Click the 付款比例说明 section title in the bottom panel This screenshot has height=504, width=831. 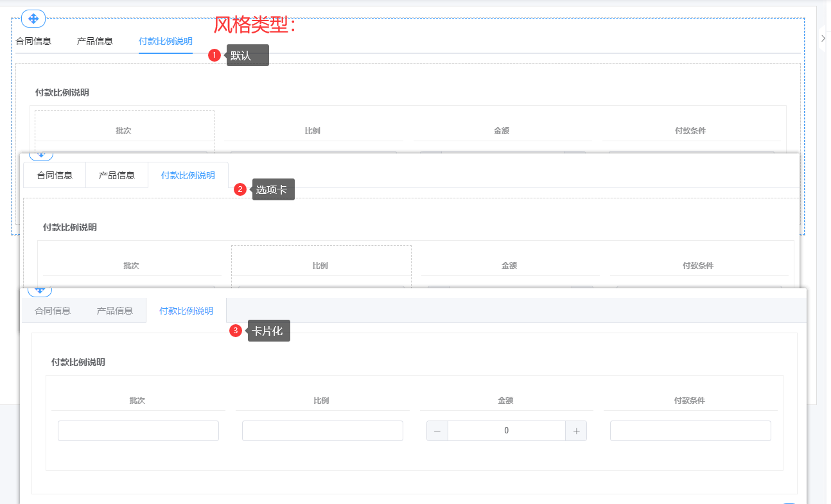pyautogui.click(x=78, y=362)
